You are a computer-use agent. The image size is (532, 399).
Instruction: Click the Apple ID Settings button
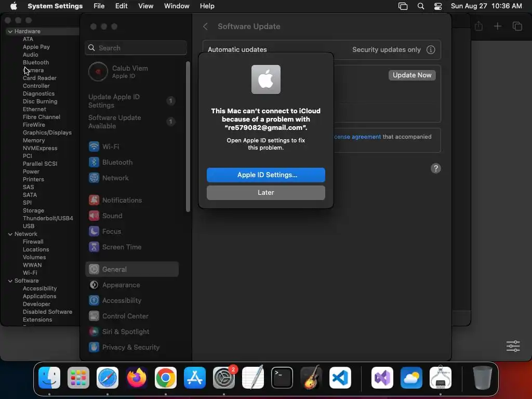[265, 175]
